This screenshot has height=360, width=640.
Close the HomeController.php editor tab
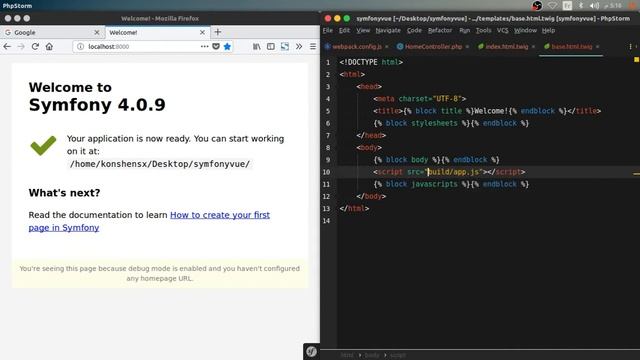467,47
